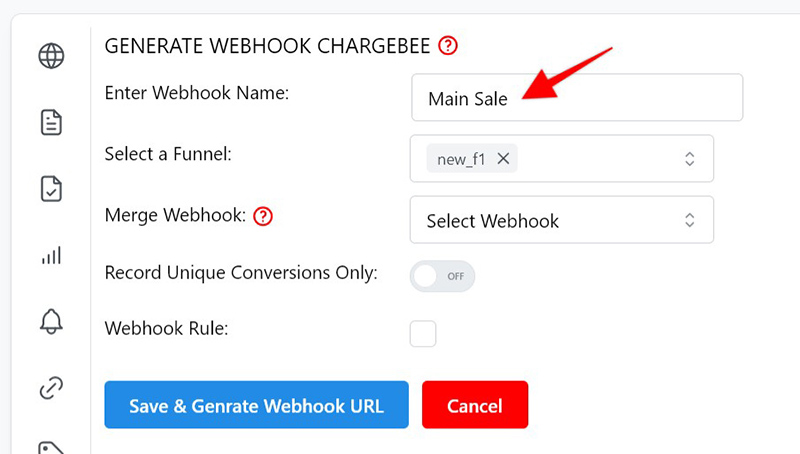This screenshot has width=800, height=454.
Task: Click the Webhook Name input field
Action: [x=577, y=97]
